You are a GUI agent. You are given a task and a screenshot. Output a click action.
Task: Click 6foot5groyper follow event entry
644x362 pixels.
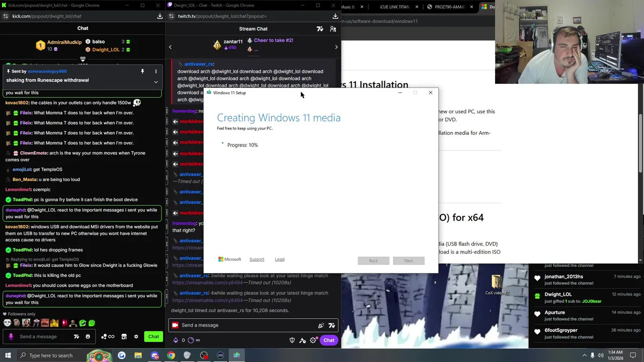[587, 333]
